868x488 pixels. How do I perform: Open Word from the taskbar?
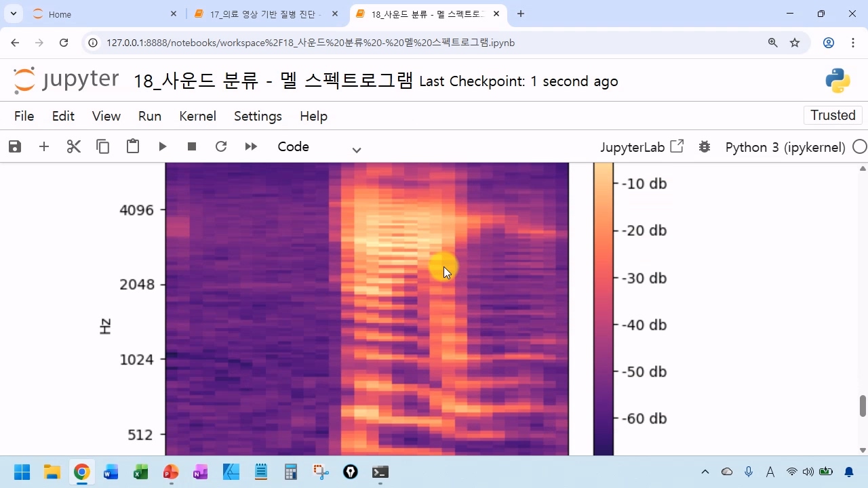tap(111, 472)
